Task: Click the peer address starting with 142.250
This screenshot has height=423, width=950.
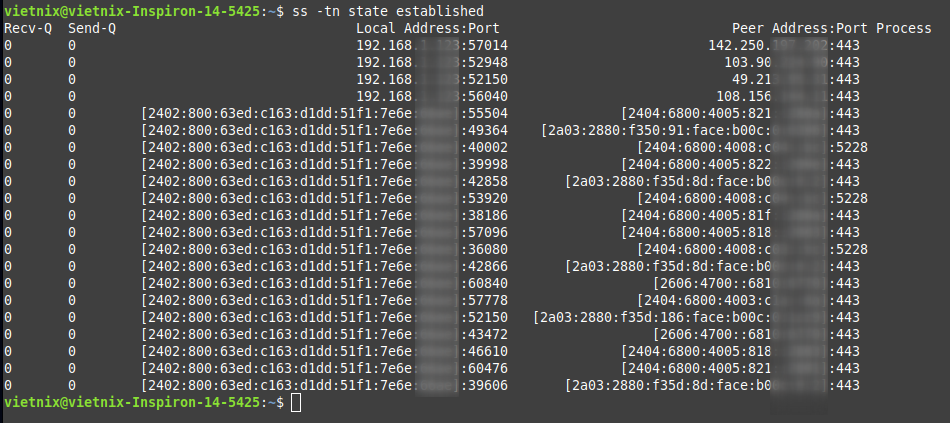Action: 768,45
